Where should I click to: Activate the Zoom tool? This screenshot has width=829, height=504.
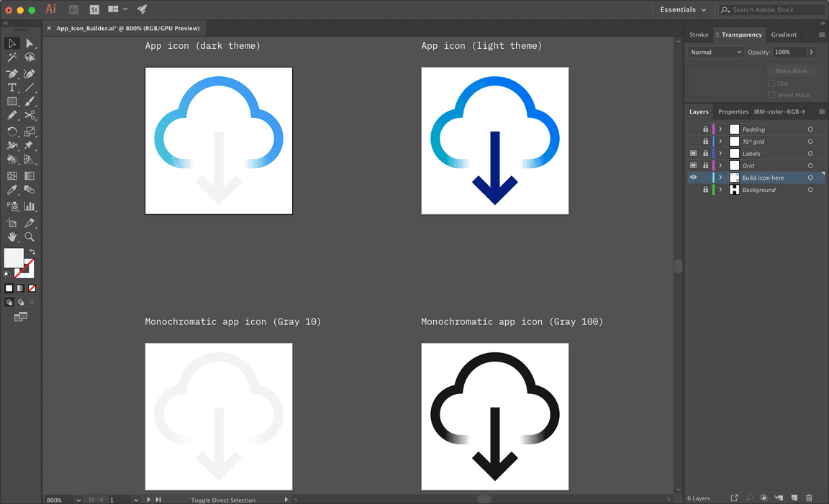coord(29,237)
